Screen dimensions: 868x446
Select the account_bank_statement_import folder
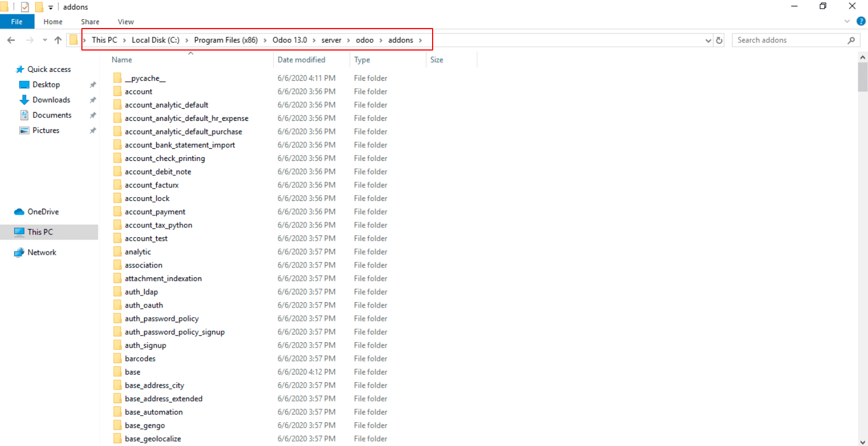click(x=180, y=145)
